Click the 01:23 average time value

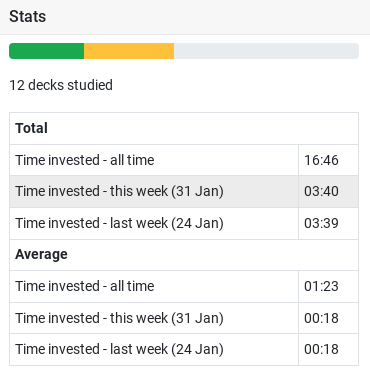(x=321, y=286)
